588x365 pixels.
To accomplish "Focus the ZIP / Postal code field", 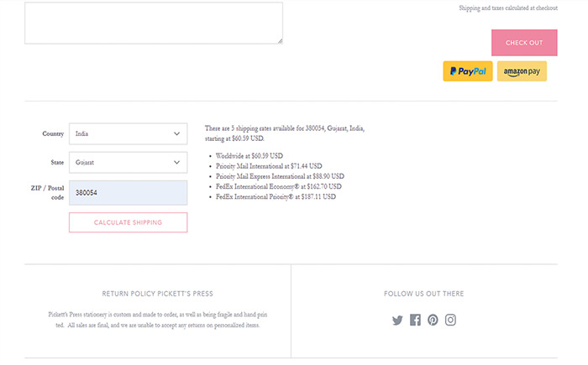I will point(128,192).
